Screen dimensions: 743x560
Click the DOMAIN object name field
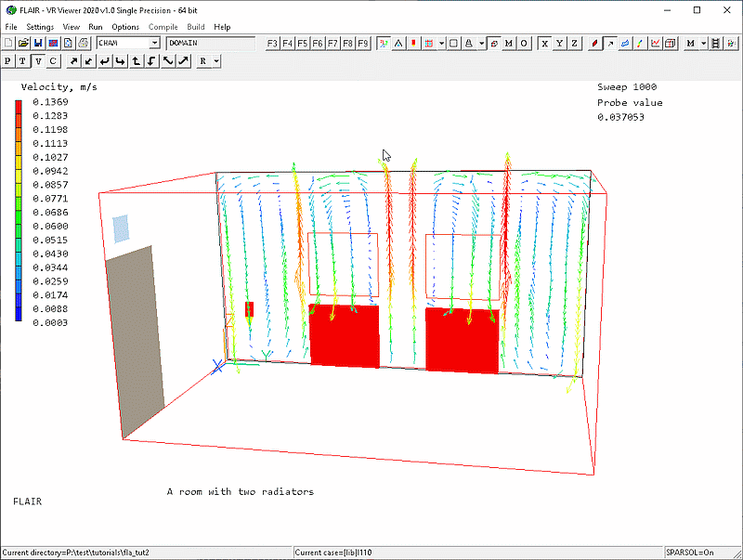pos(210,43)
